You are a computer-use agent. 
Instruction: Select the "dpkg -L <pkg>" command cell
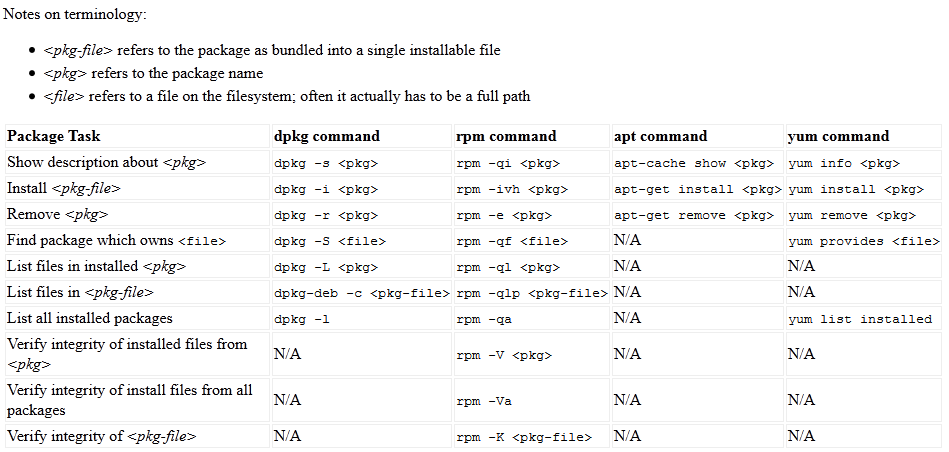click(x=326, y=267)
